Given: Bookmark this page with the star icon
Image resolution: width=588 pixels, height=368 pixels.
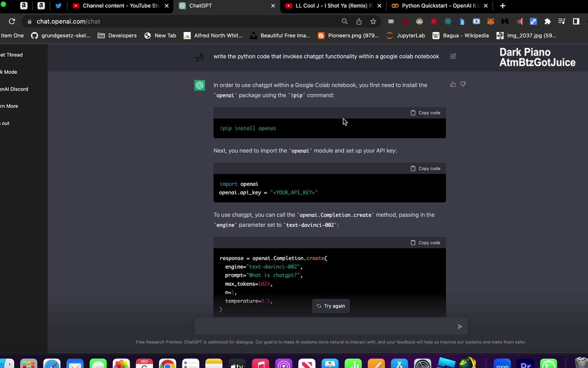Looking at the screenshot, I should (373, 22).
